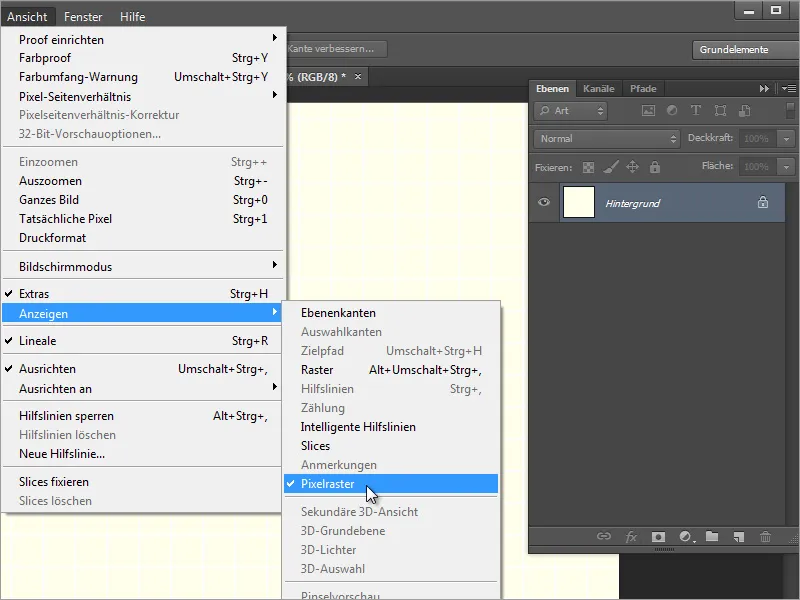Screen dimensions: 800x600
Task: Create a new layer icon
Action: pyautogui.click(x=738, y=537)
